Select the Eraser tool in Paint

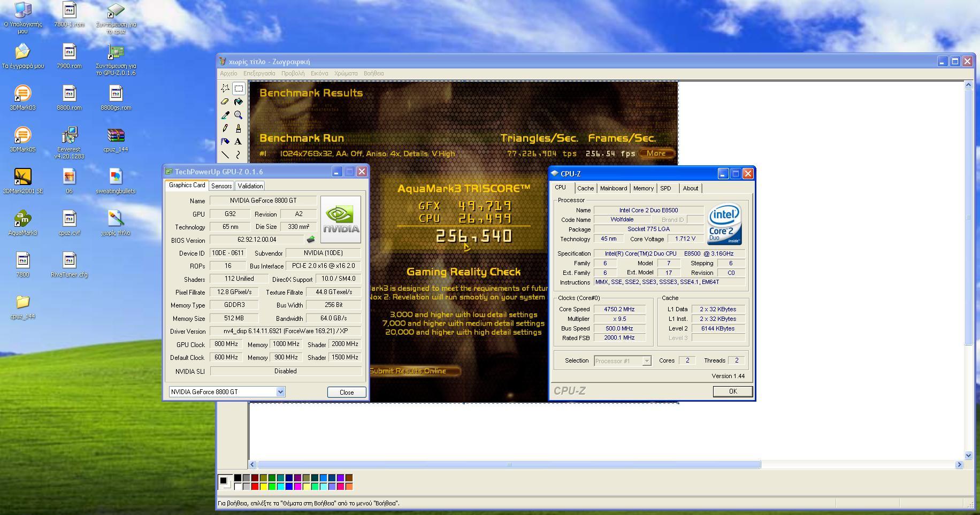click(225, 102)
